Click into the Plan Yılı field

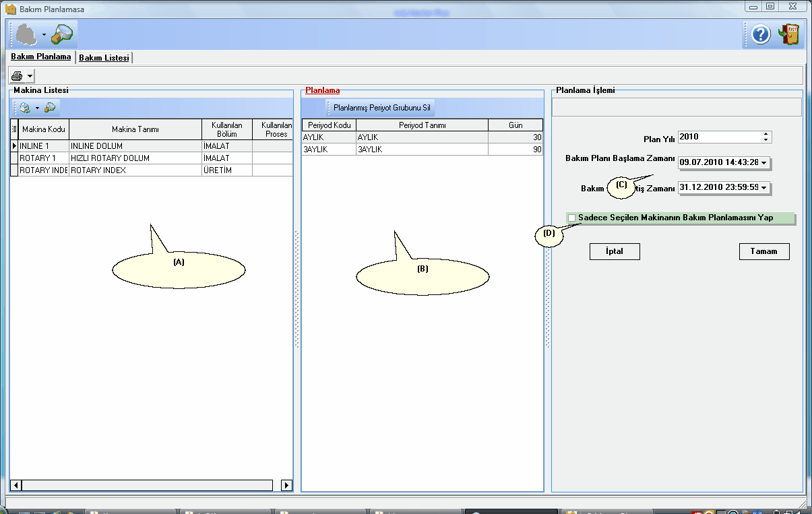(719, 137)
